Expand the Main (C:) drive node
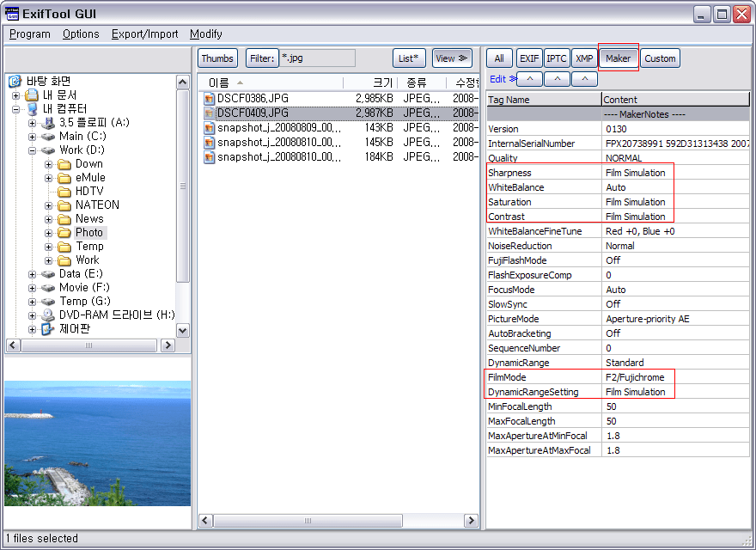Screen dimensions: 756x550 click(x=33, y=137)
